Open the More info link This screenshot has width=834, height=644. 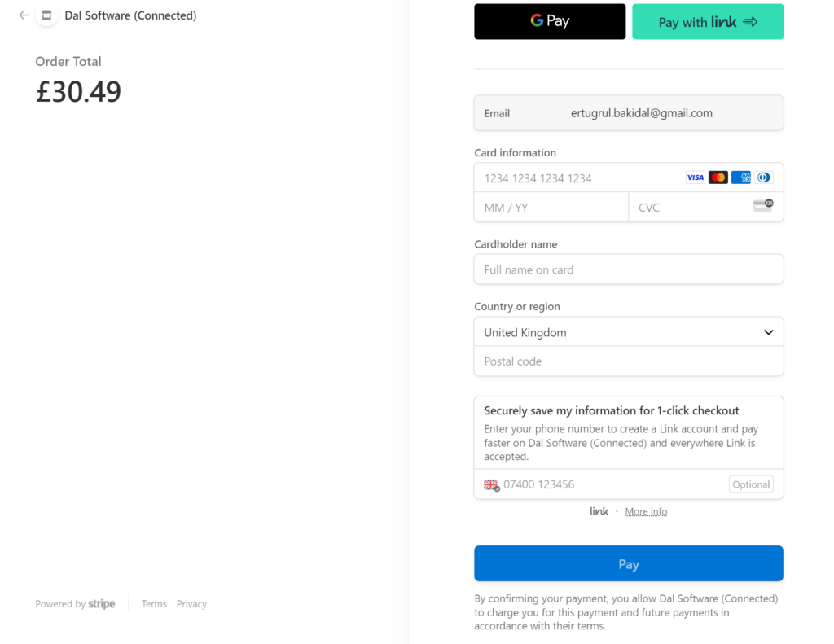(646, 511)
